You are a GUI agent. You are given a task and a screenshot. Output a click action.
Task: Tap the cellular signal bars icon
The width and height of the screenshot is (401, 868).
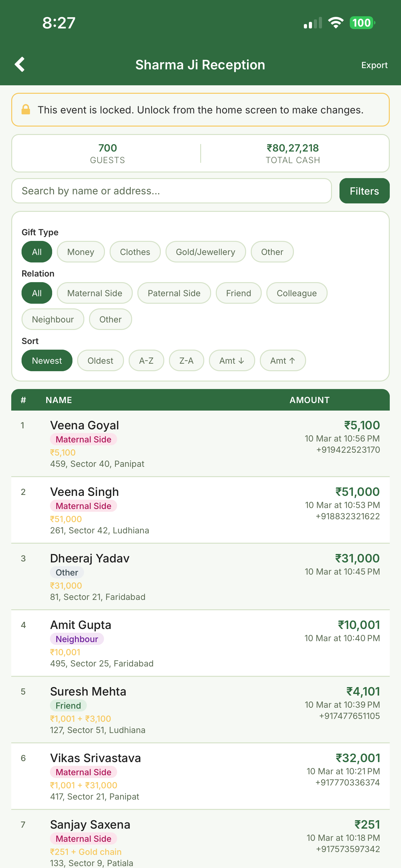(313, 23)
